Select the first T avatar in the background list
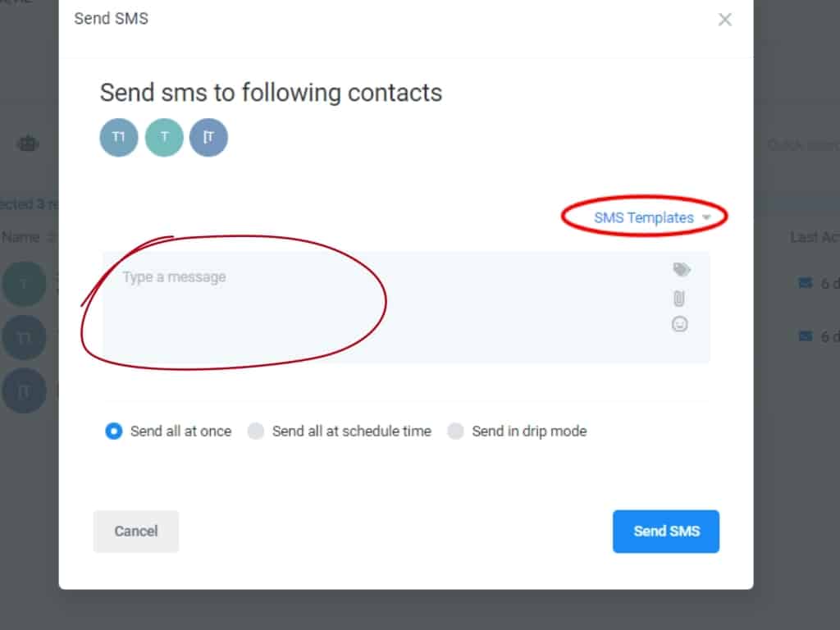 (24, 284)
